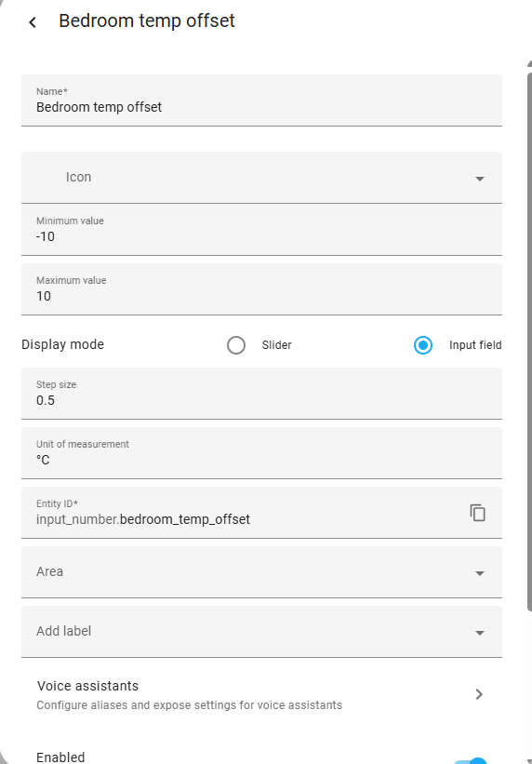Select the Slider display mode
Image resolution: width=532 pixels, height=764 pixels.
(236, 345)
